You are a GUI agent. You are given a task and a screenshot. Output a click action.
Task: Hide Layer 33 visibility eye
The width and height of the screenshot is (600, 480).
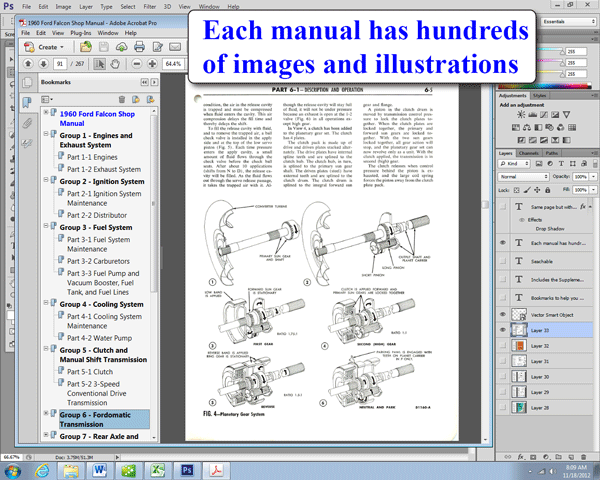(x=503, y=330)
